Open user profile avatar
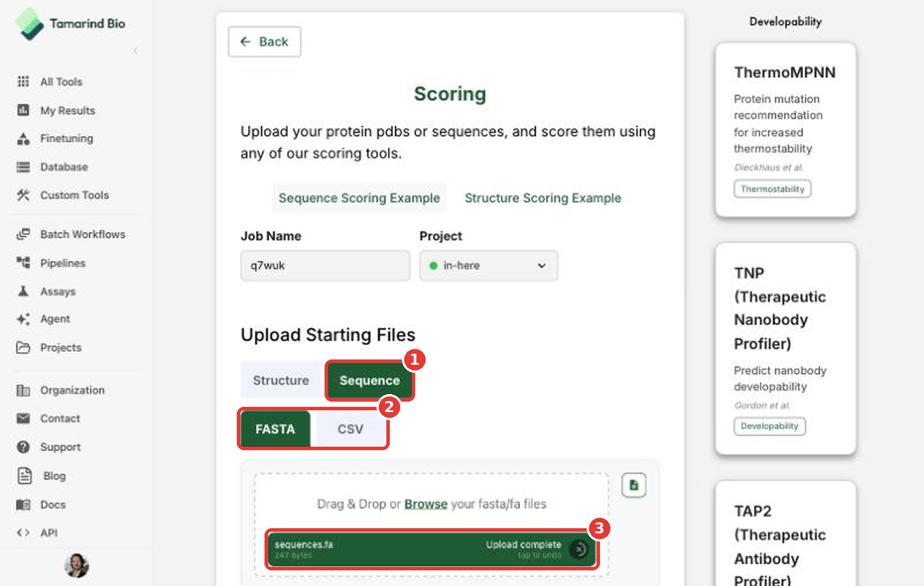The image size is (924, 586). [x=77, y=565]
